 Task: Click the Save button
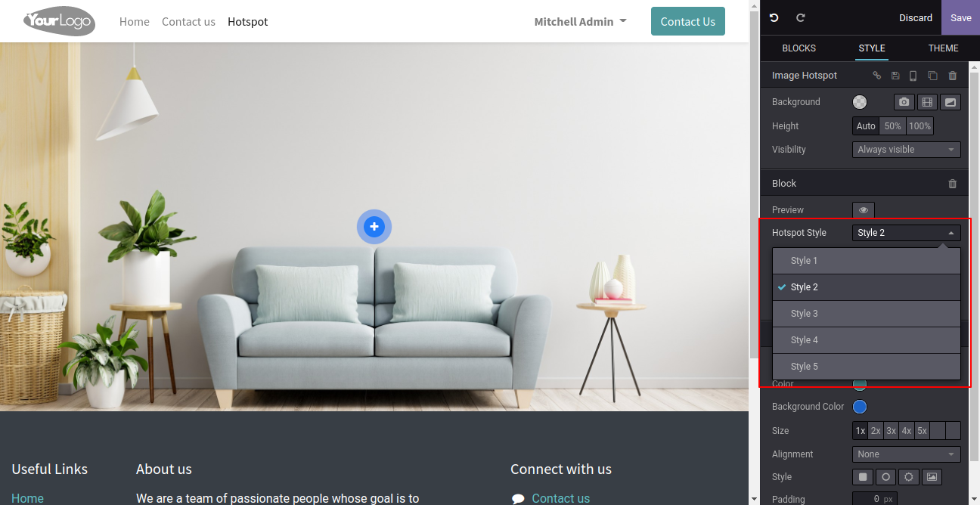[x=960, y=17]
